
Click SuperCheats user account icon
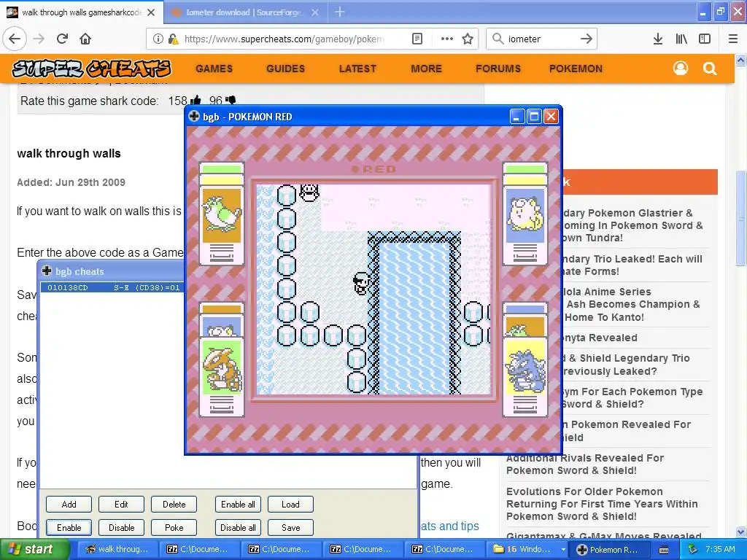[681, 69]
